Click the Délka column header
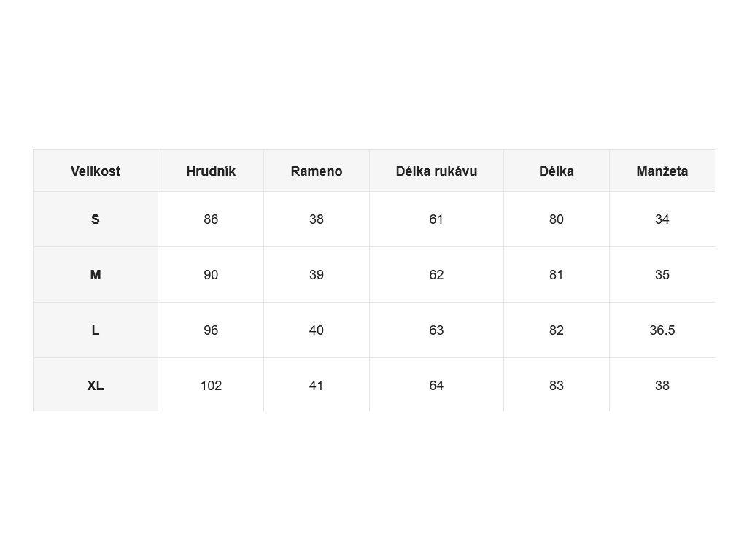 point(557,171)
